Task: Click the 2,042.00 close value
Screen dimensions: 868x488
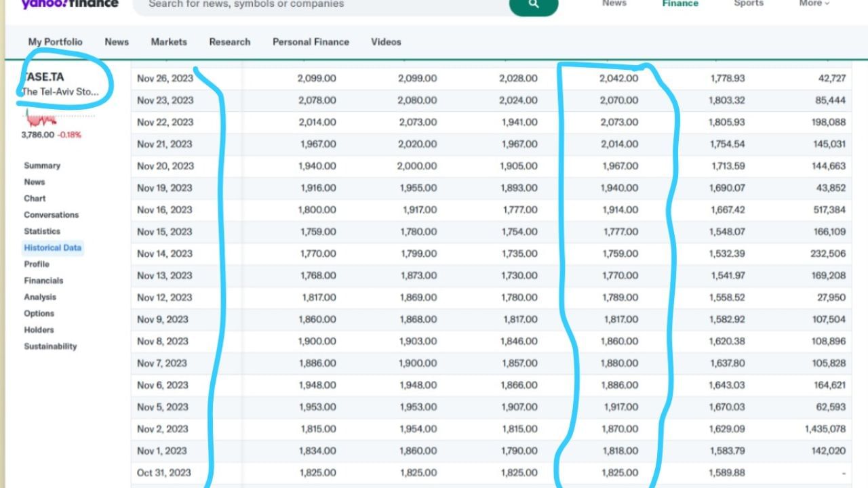Action: 618,78
